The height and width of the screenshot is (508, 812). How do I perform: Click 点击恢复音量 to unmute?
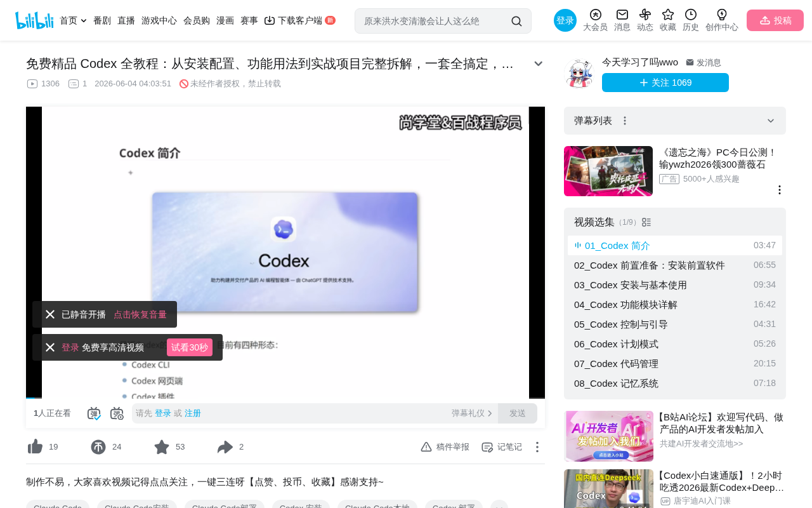[x=140, y=314]
